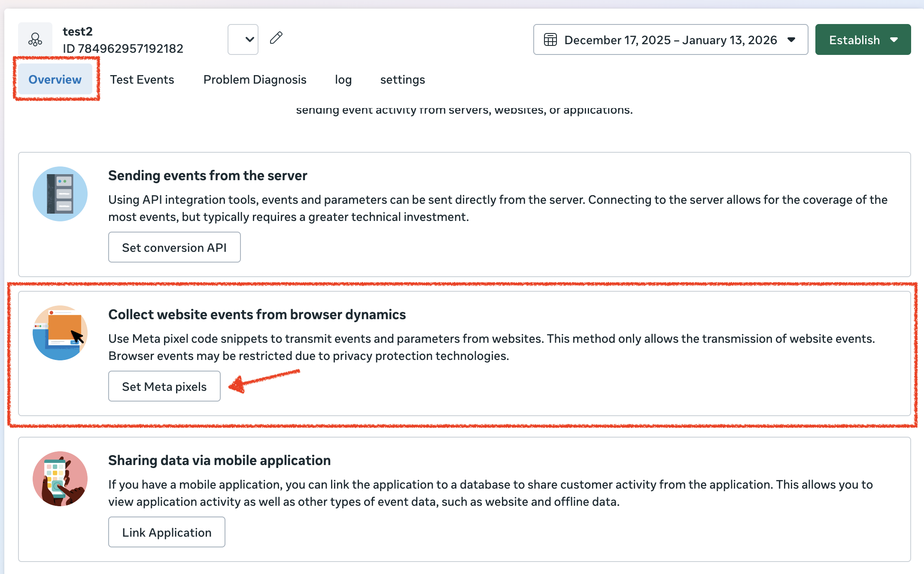924x574 pixels.
Task: Click the Sharing data via mobile application heading
Action: (x=219, y=460)
